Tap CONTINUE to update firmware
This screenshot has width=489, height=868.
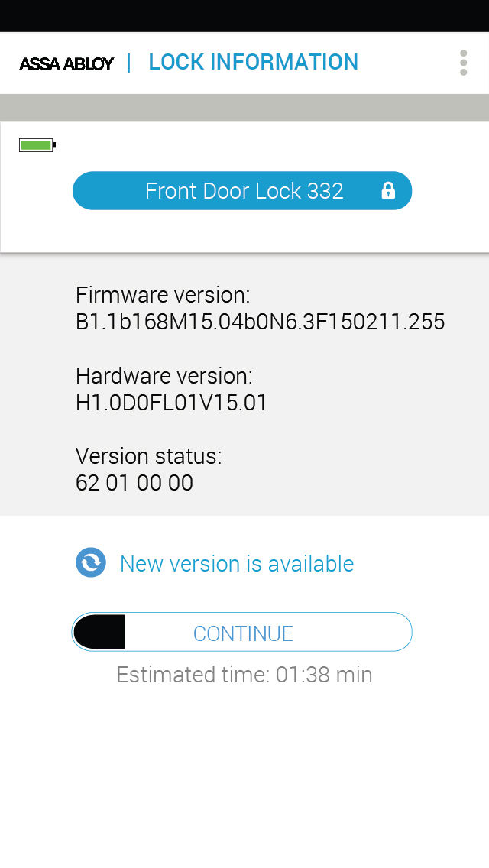click(x=242, y=632)
